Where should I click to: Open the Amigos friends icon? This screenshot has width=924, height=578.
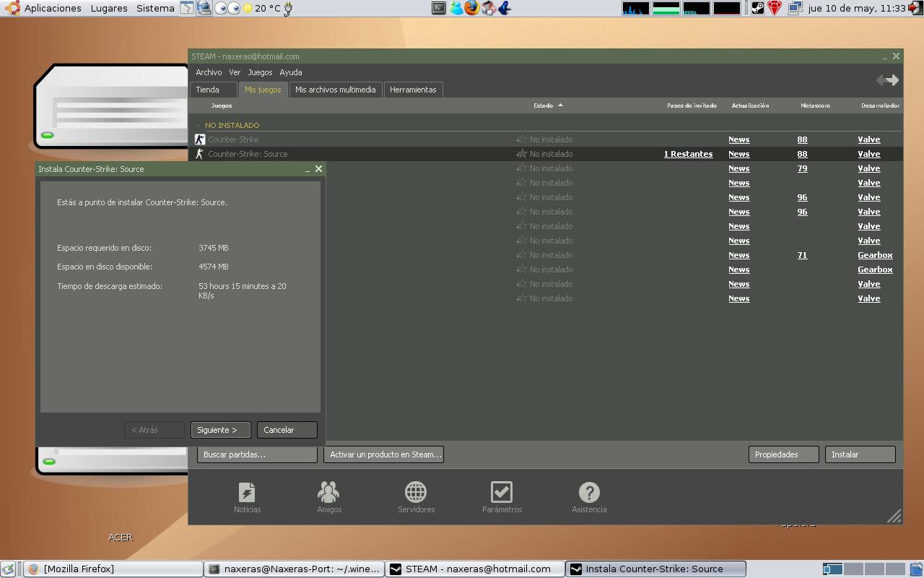tap(328, 493)
